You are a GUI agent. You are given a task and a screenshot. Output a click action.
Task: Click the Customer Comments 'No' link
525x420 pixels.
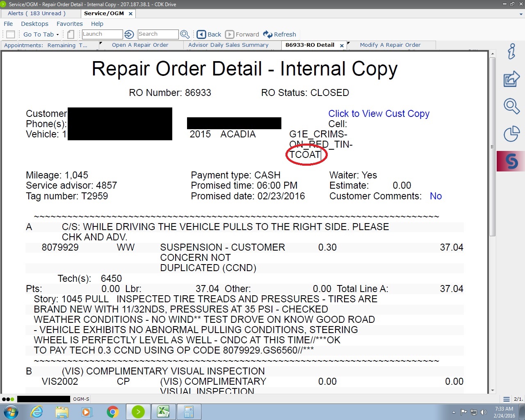[x=436, y=196]
